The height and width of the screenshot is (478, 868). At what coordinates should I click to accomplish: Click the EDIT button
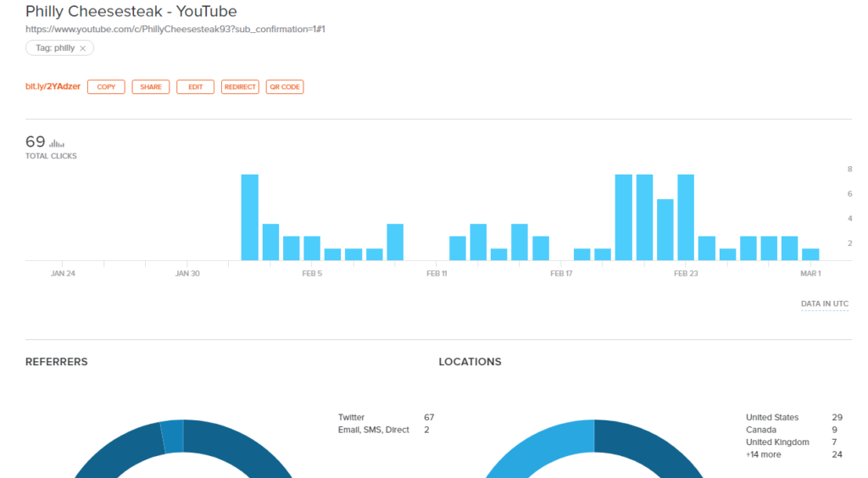coord(196,86)
